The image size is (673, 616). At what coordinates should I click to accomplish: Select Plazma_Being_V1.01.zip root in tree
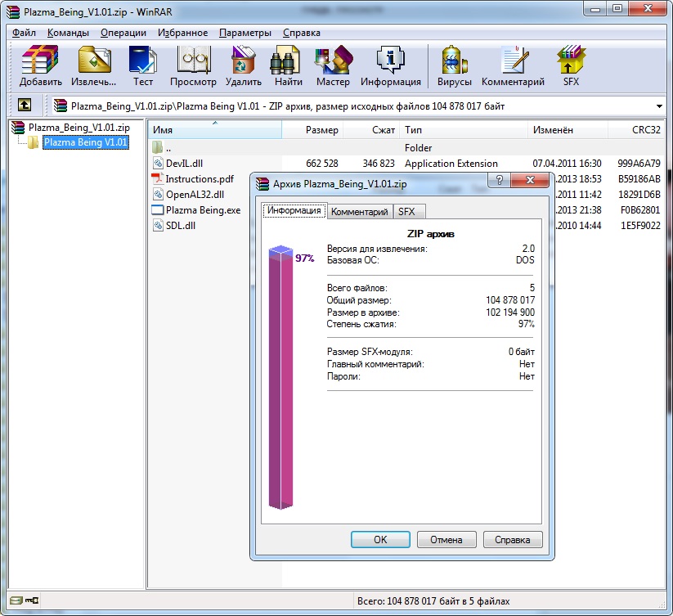click(79, 128)
